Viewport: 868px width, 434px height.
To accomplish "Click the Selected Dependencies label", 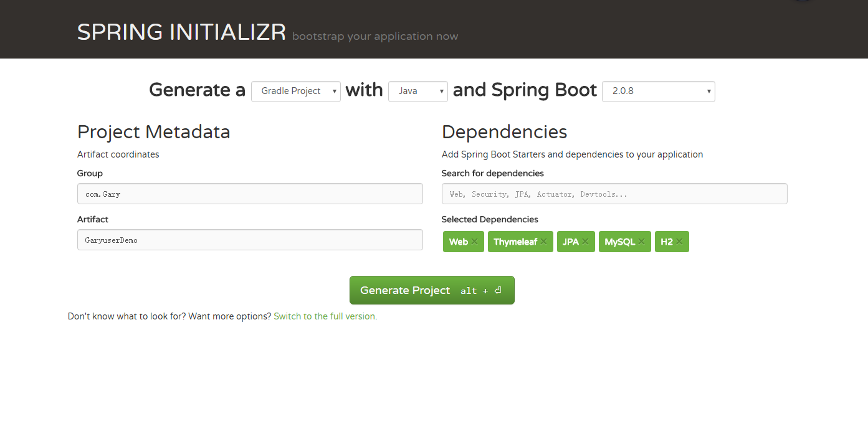I will [490, 219].
